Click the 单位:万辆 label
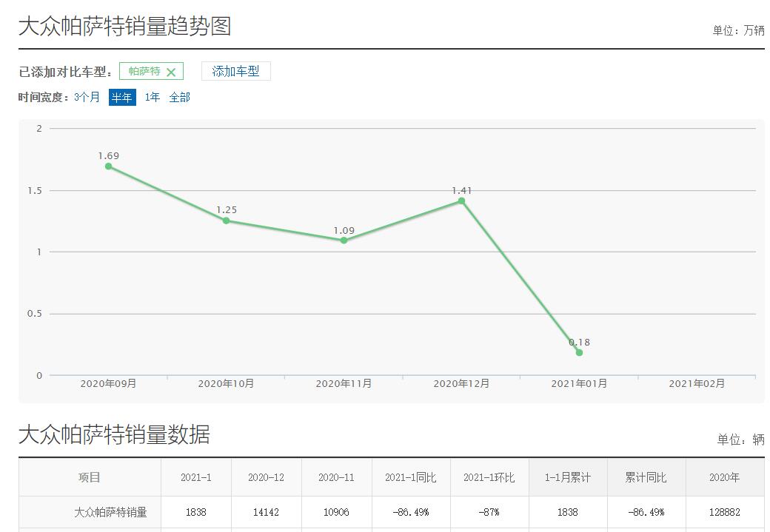Screen dimensions: 770x532 [x=739, y=30]
